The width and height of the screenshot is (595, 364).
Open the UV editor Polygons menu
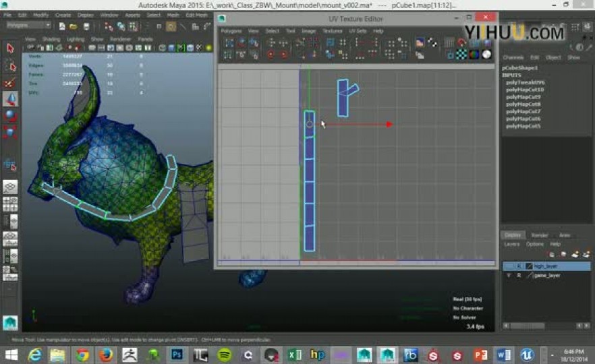point(231,31)
